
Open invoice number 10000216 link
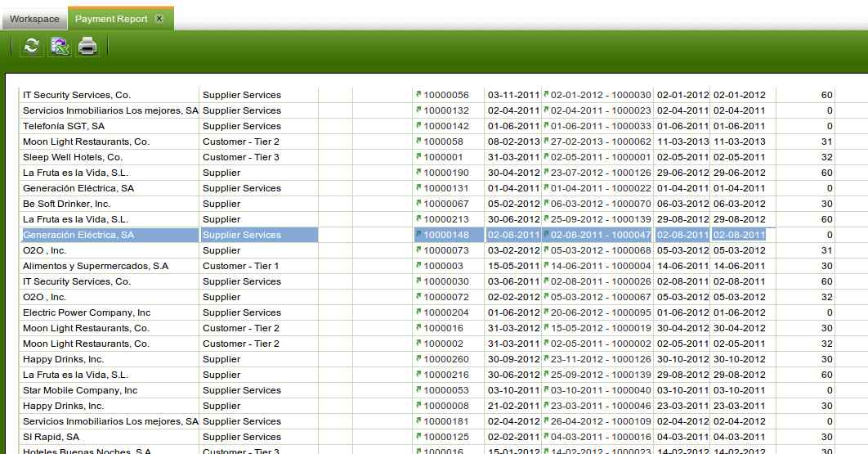pyautogui.click(x=446, y=374)
